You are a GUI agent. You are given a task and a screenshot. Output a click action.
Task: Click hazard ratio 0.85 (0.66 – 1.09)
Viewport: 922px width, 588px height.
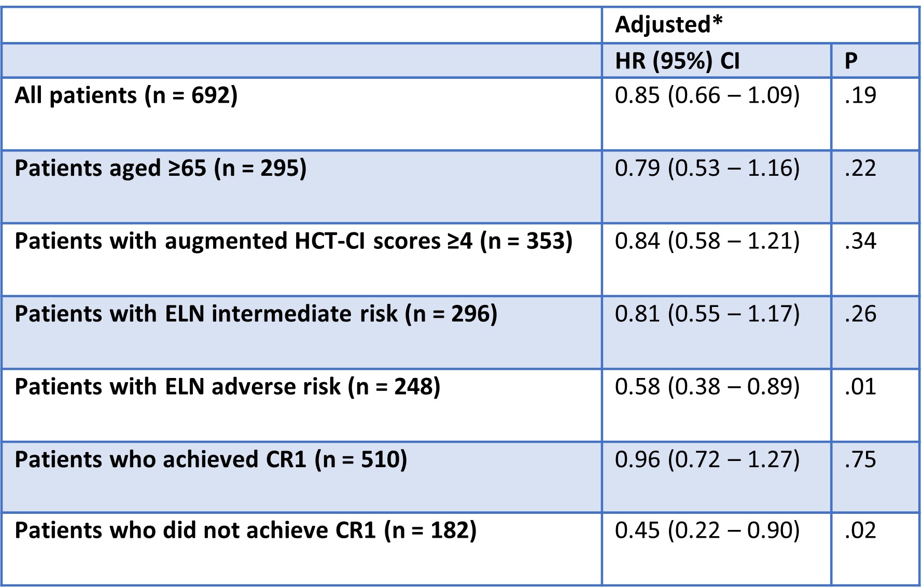(707, 95)
